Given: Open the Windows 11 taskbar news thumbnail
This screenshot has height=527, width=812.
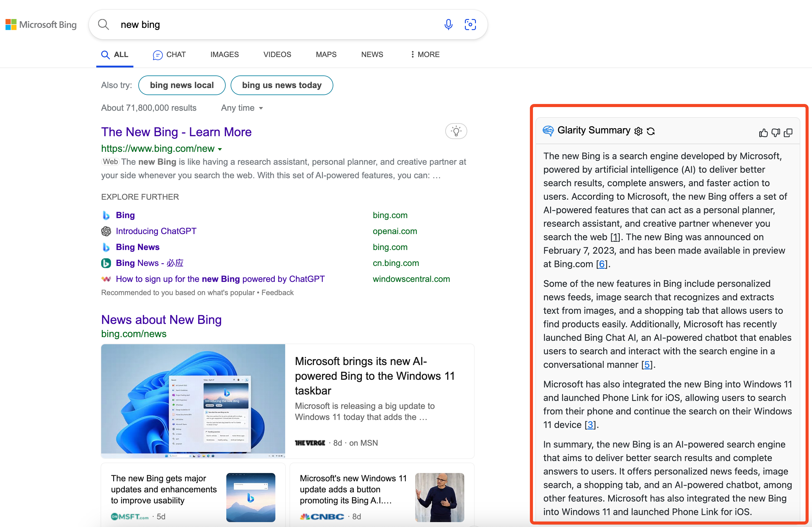Looking at the screenshot, I should coord(193,400).
